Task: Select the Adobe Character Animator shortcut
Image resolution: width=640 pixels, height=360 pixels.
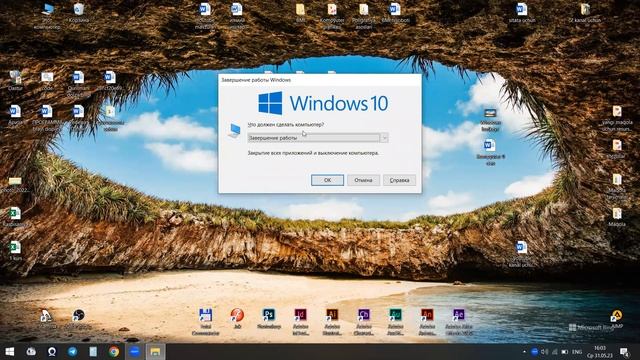Action: [x=364, y=322]
